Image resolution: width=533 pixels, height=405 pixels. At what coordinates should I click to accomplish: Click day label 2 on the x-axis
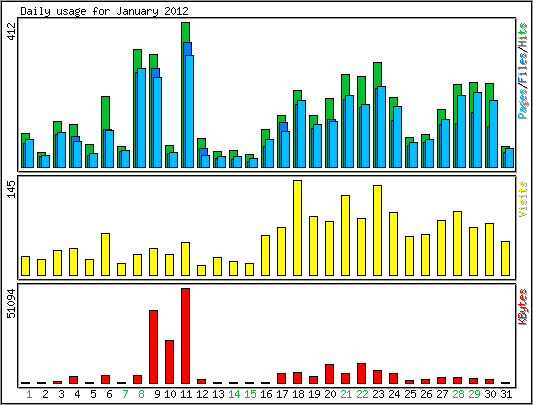point(45,394)
